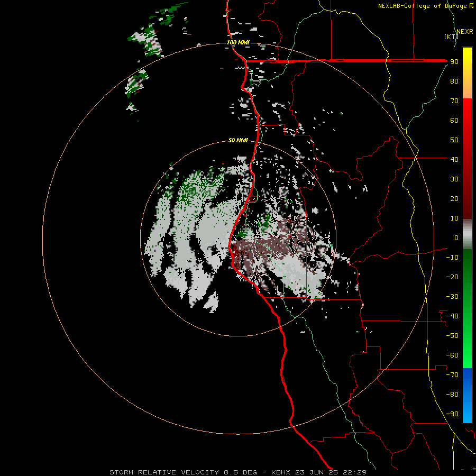Click the 90 value on the velocity scale

pyautogui.click(x=454, y=62)
